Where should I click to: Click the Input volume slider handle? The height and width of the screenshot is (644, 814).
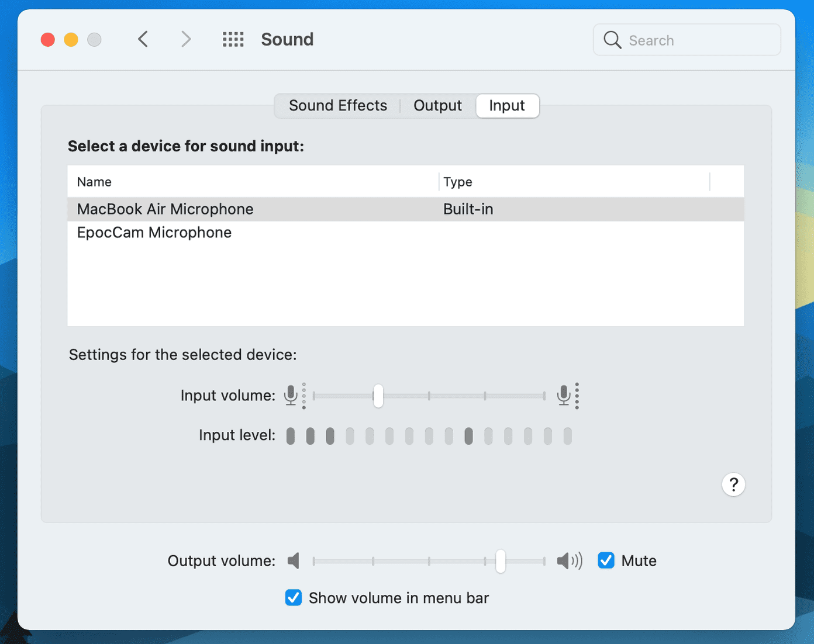(378, 396)
